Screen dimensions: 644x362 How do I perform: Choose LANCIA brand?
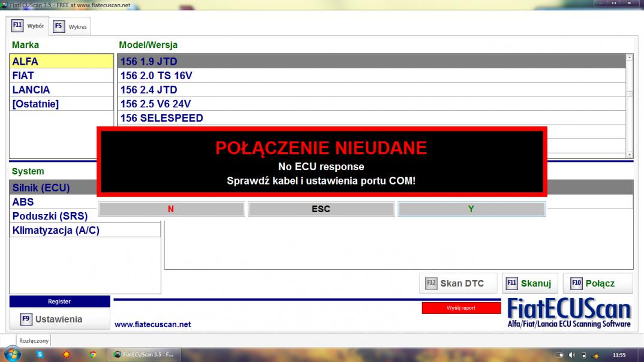[x=61, y=89]
